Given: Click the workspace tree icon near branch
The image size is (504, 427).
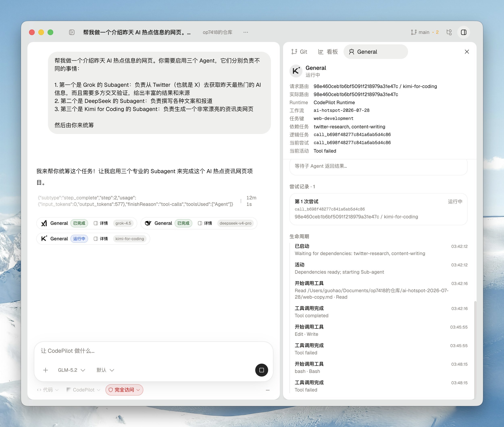Looking at the screenshot, I should (x=449, y=32).
